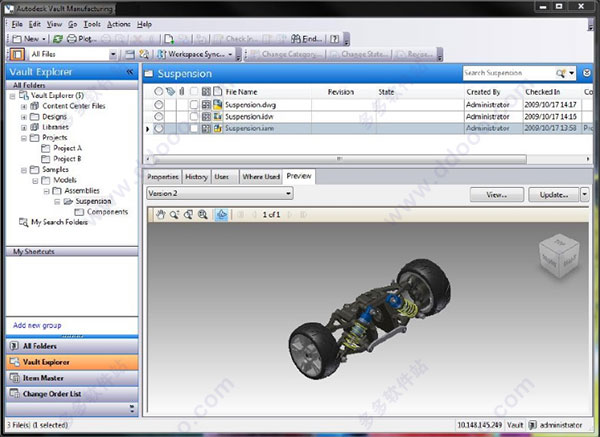Select Project A in the folder tree
Viewport: 600px width, 437px height.
[67, 148]
